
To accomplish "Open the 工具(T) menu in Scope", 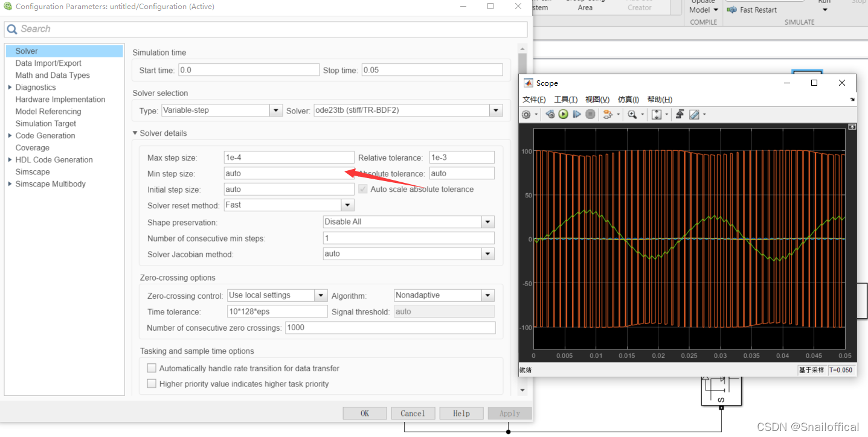I will (x=566, y=100).
